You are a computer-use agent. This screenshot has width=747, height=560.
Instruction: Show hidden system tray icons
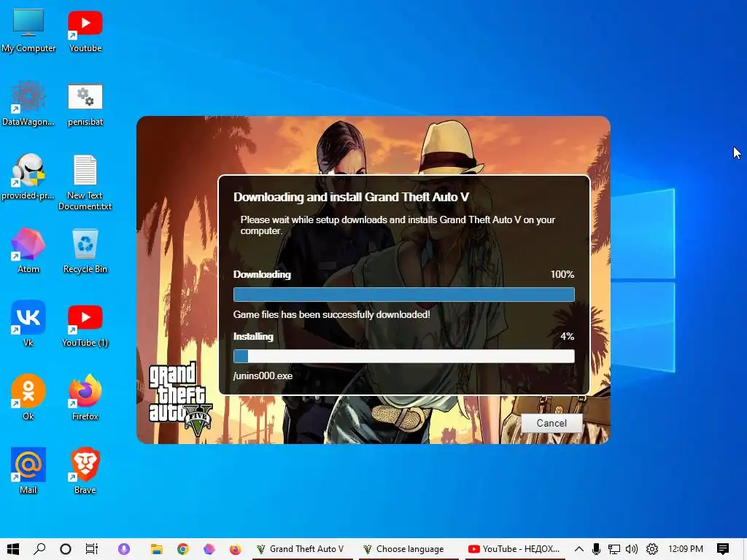point(578,549)
